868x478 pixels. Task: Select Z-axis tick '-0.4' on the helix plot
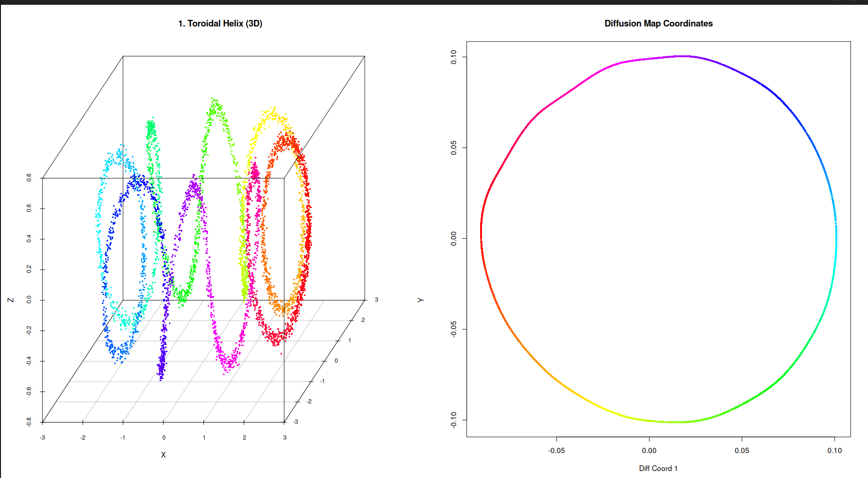(29, 361)
